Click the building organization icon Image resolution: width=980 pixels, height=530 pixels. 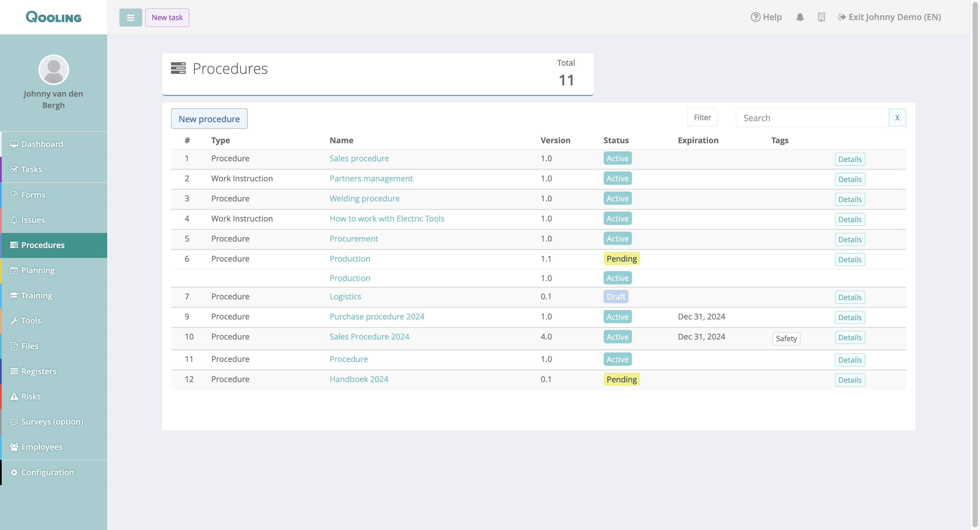(x=821, y=17)
